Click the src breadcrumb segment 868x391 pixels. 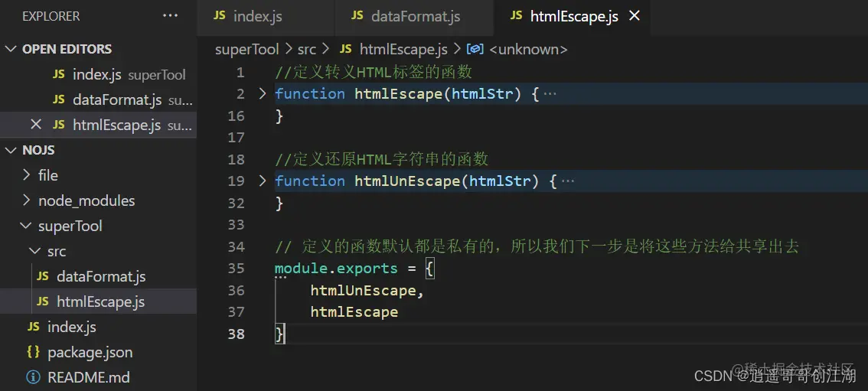(x=307, y=50)
